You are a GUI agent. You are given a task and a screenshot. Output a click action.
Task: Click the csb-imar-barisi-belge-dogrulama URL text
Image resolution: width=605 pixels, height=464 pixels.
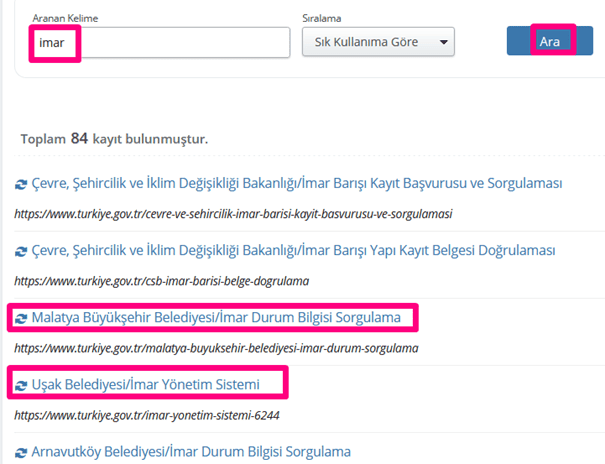point(161,280)
